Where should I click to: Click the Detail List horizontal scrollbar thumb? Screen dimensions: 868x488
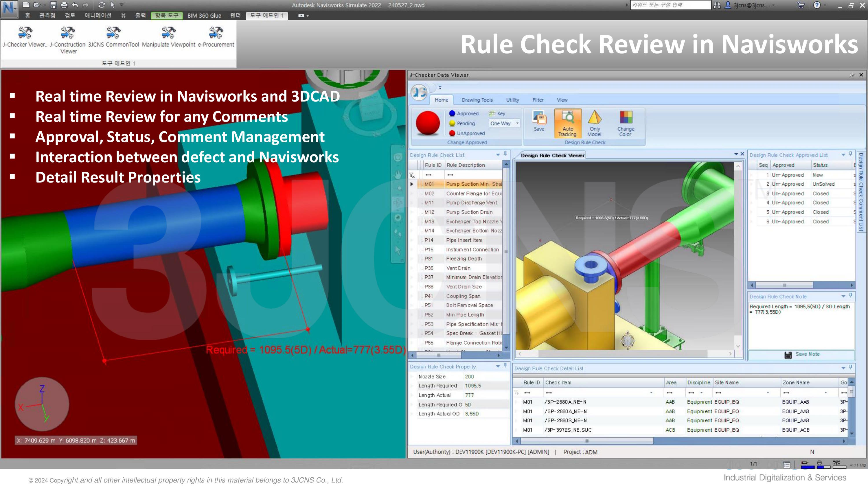point(587,441)
